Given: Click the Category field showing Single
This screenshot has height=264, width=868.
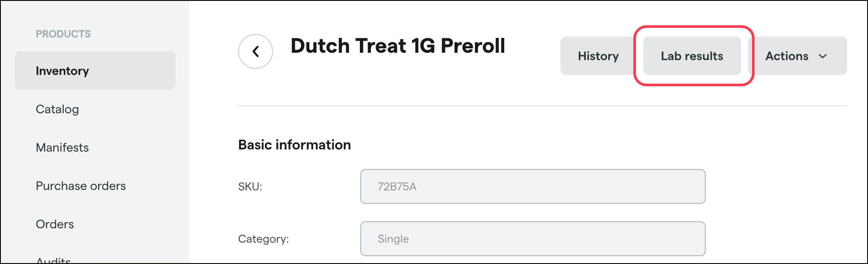Looking at the screenshot, I should (x=533, y=239).
